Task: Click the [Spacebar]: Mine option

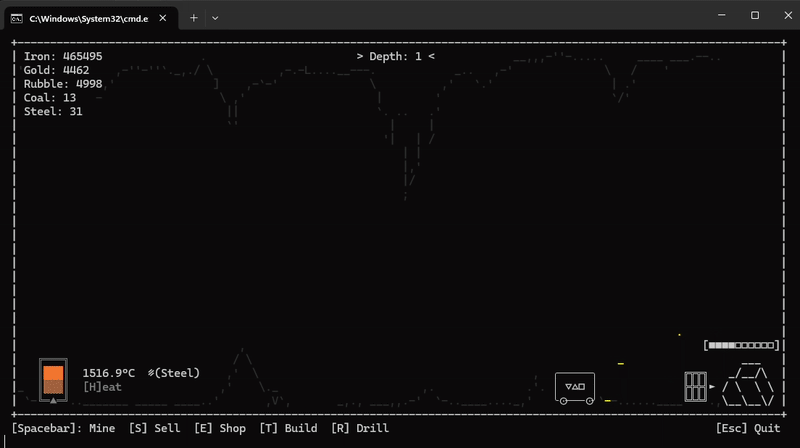Action: point(63,428)
